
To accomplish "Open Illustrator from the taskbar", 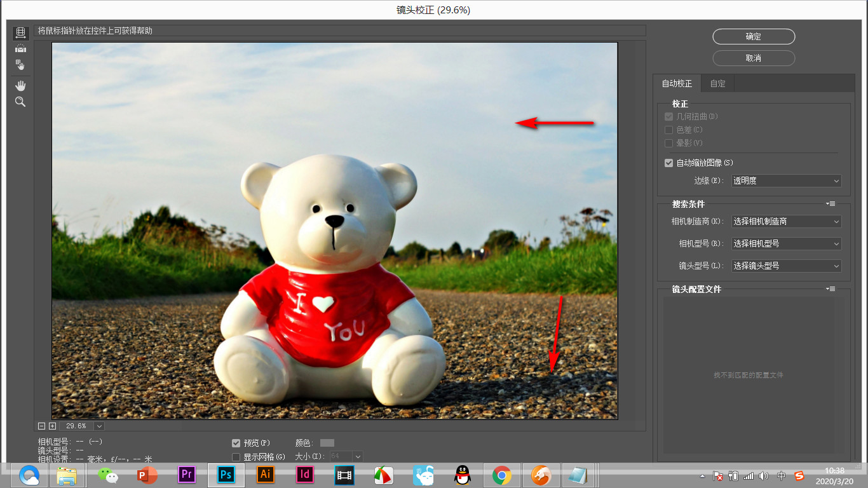I will tap(266, 475).
